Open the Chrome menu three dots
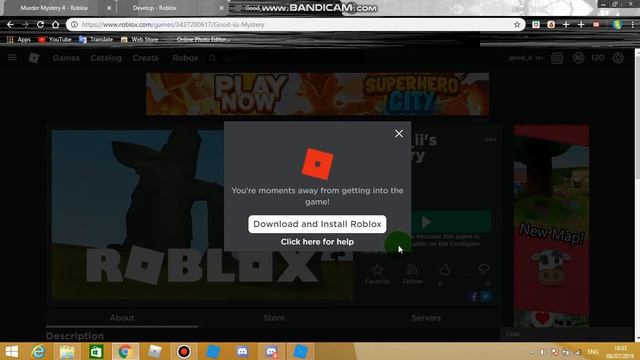 [x=633, y=24]
